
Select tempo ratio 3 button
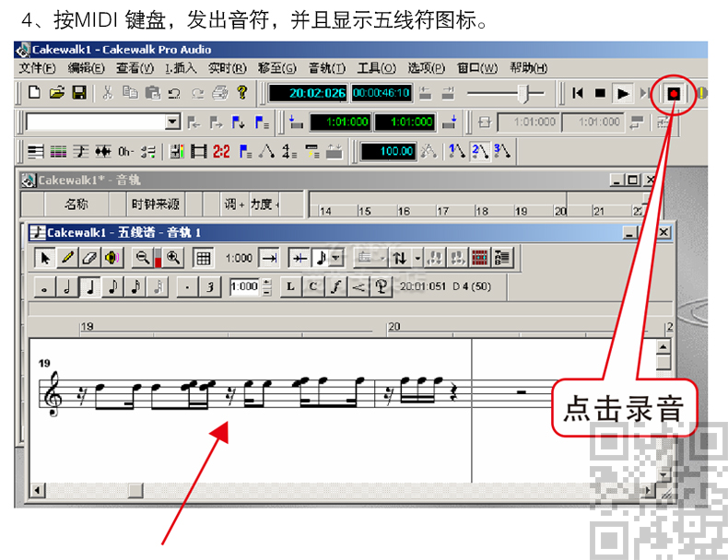pos(502,151)
